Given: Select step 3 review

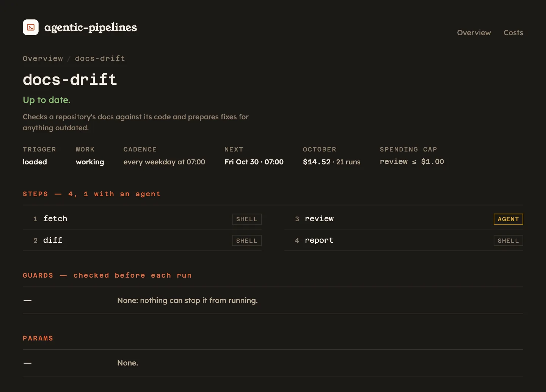Looking at the screenshot, I should 404,219.
